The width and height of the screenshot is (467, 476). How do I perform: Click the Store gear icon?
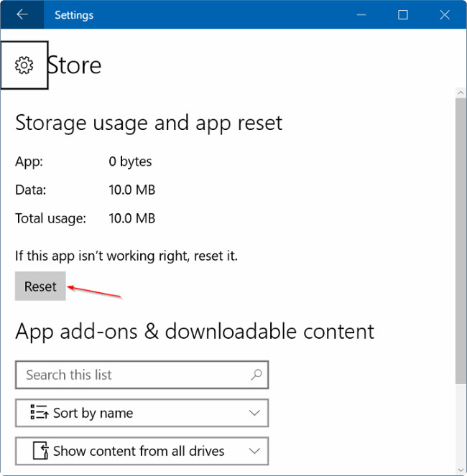(x=24, y=65)
